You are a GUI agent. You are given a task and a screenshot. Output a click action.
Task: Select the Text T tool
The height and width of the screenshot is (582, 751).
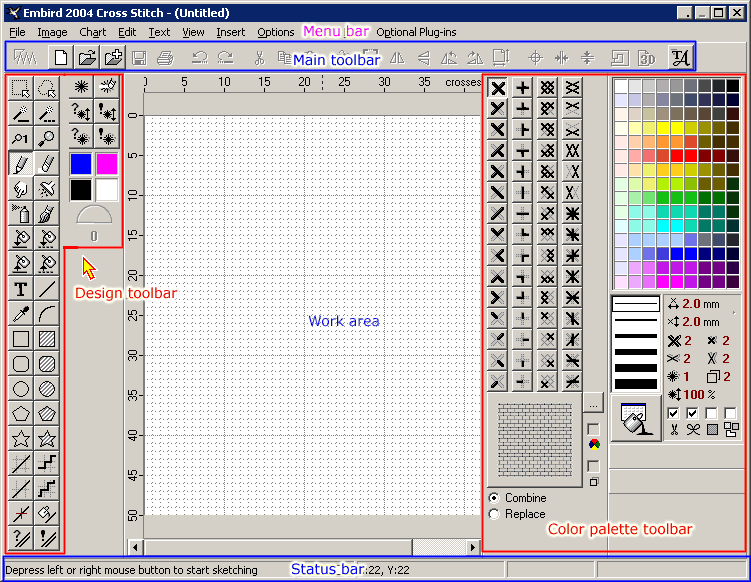tap(21, 289)
